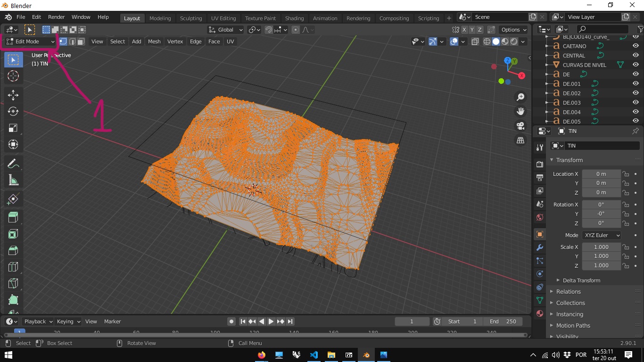
Task: Click the Toggle Camera View icon
Action: 520,126
